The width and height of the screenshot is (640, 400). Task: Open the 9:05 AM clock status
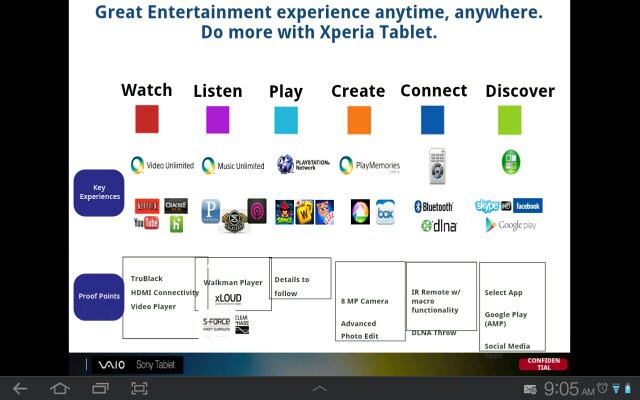click(569, 389)
